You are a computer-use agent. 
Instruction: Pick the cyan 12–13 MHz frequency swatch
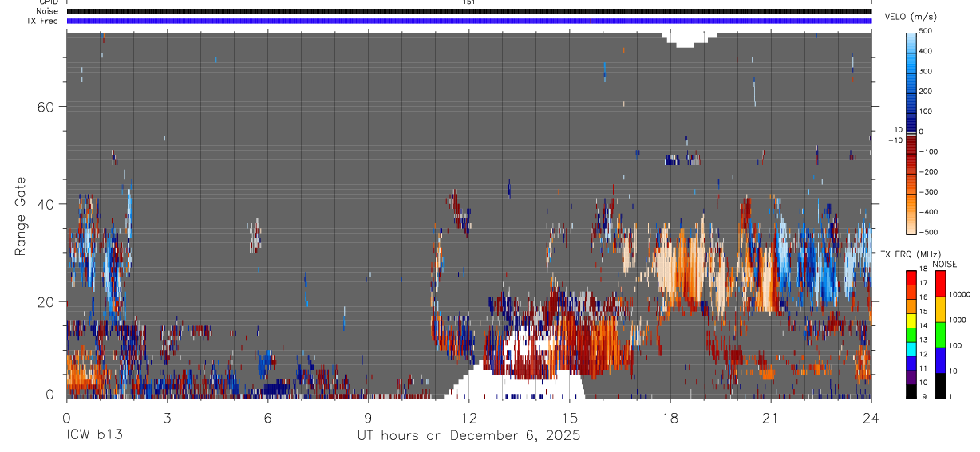tap(911, 348)
